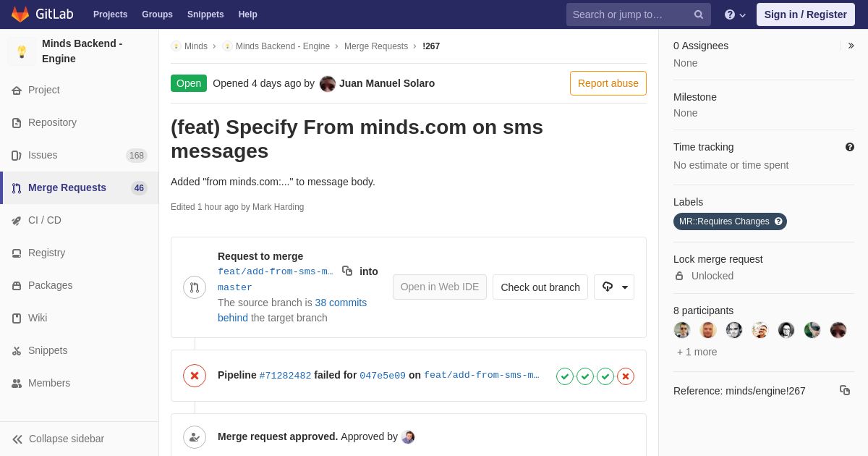Open the Help question mark dropdown
This screenshot has height=456, width=868.
click(735, 14)
